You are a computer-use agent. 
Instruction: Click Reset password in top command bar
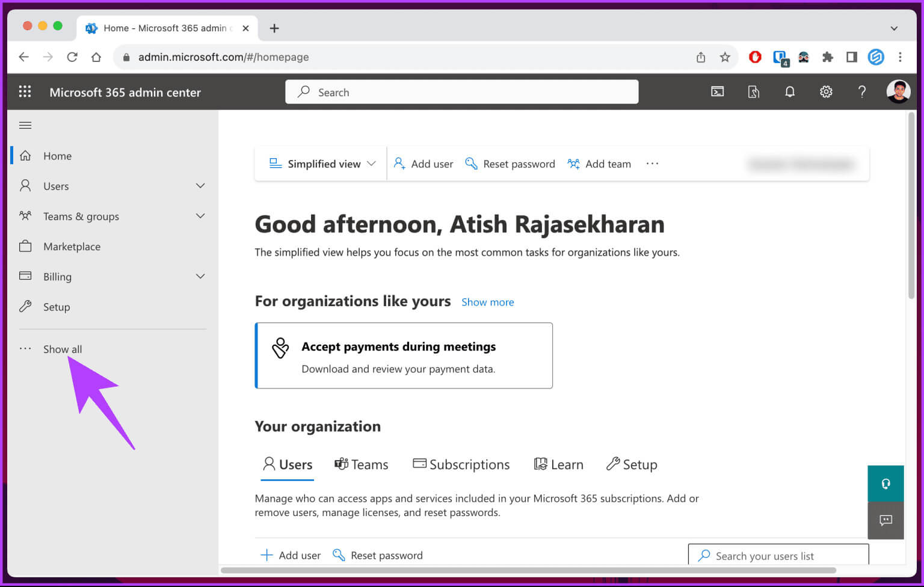510,164
